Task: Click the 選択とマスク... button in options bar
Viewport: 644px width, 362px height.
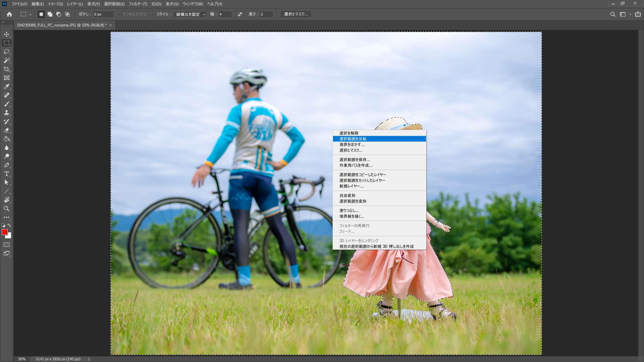Action: point(296,14)
